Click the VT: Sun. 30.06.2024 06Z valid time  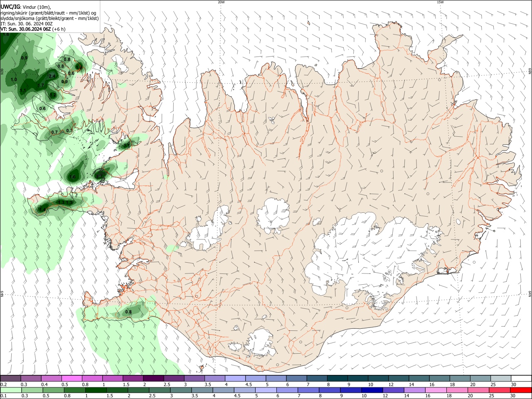pos(25,29)
